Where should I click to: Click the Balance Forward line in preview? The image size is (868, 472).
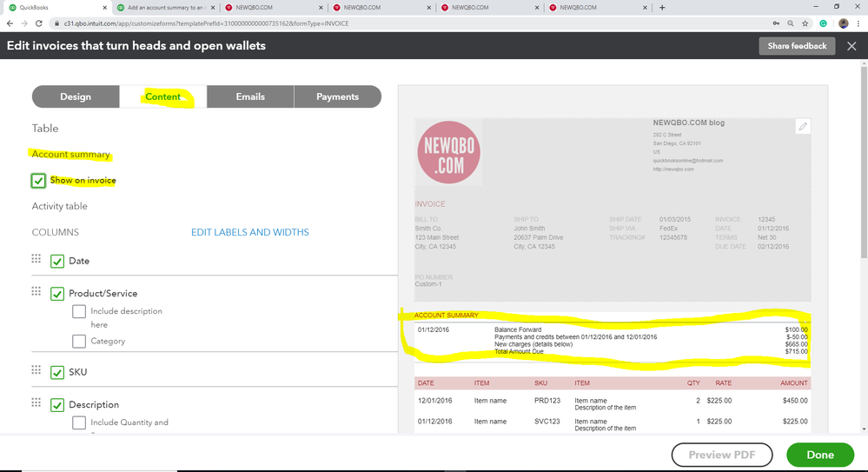[518, 329]
